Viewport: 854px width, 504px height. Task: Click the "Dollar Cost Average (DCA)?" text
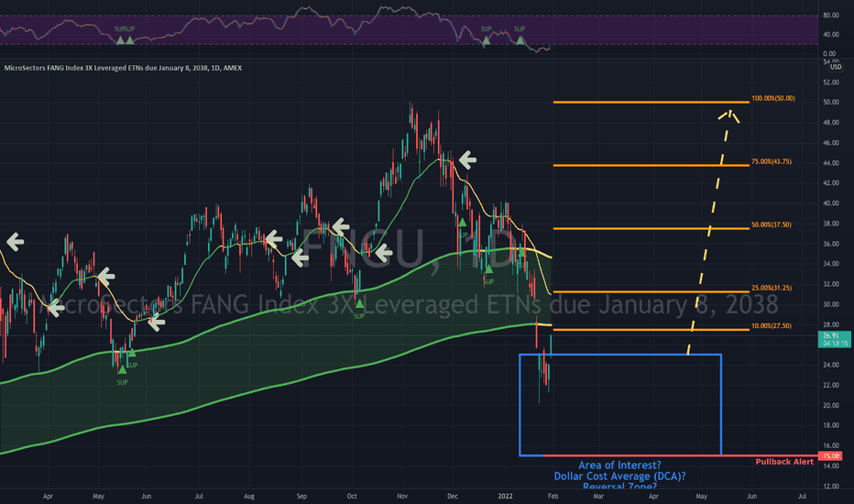pyautogui.click(x=619, y=477)
